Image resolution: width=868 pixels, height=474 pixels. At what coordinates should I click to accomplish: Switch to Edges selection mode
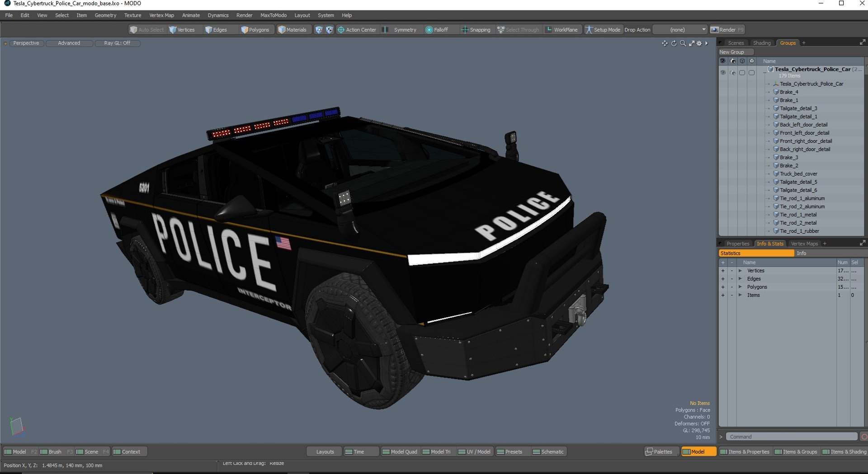pyautogui.click(x=216, y=30)
